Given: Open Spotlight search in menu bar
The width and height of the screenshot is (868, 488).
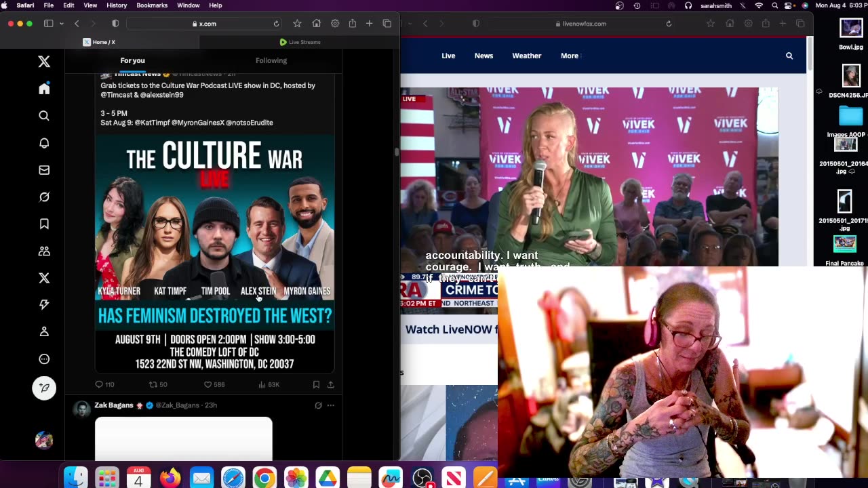Looking at the screenshot, I should coord(775,5).
